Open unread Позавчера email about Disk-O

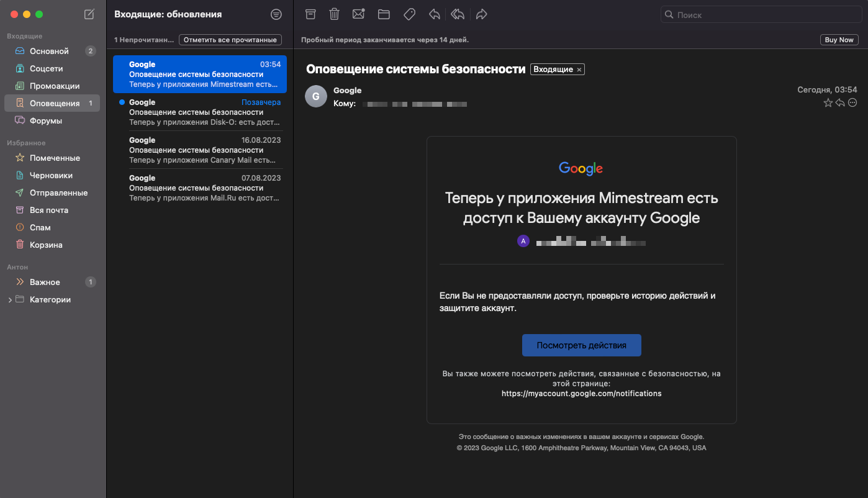click(200, 112)
